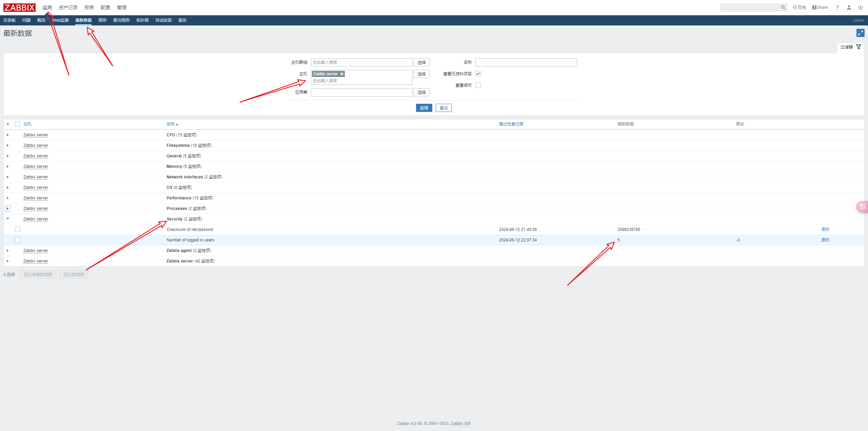Expand the Zabbix agent application group
The height and width of the screenshot is (431, 868).
(8, 251)
